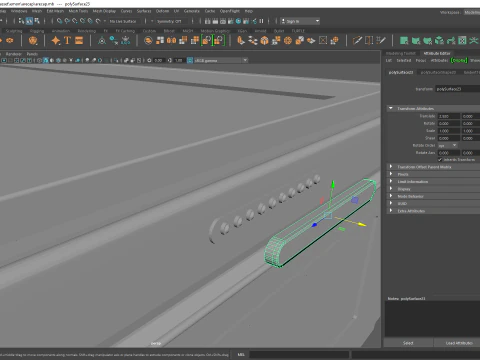The width and height of the screenshot is (480, 360).
Task: Open the Rotate Order dropdown
Action: click(447, 145)
